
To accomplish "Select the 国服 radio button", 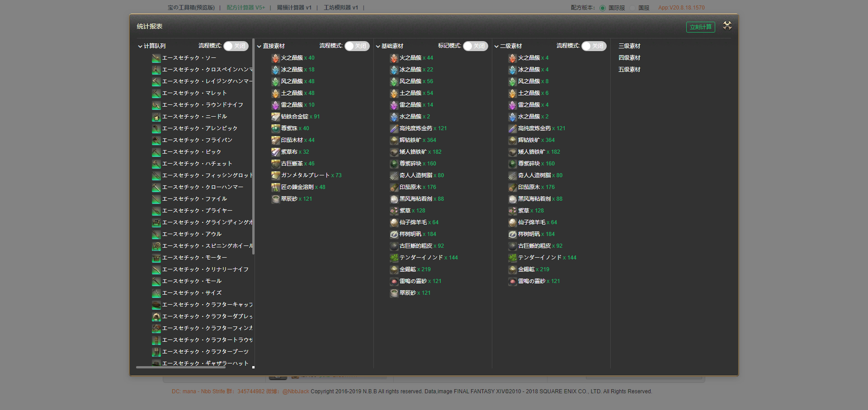I will [x=632, y=8].
